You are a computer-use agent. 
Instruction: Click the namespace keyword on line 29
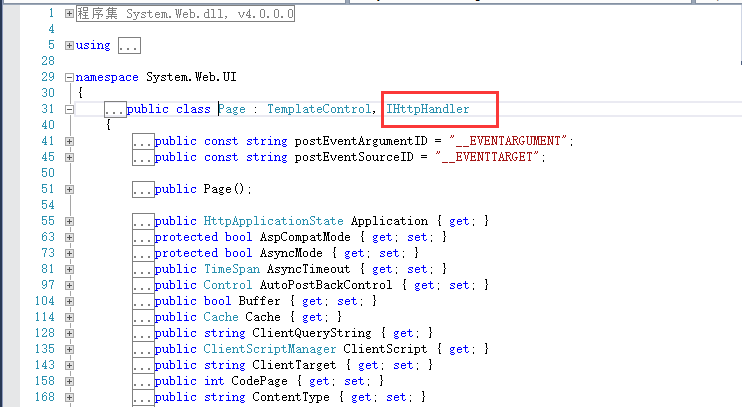107,77
